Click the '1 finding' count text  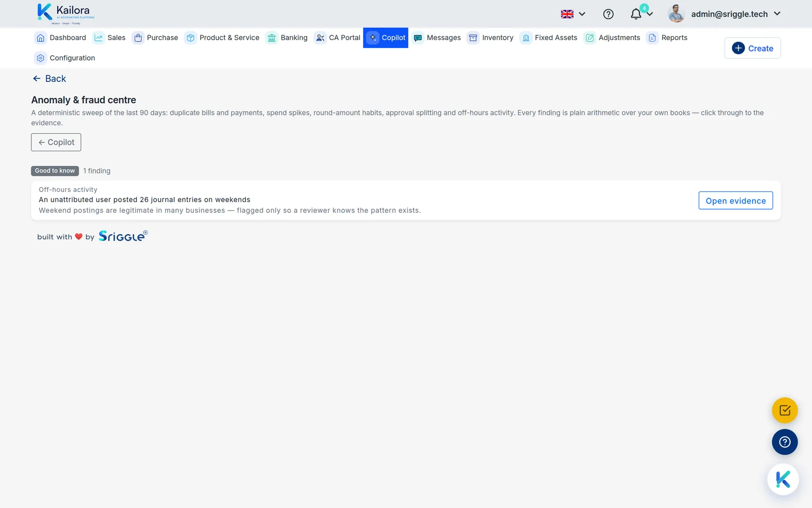click(x=97, y=171)
